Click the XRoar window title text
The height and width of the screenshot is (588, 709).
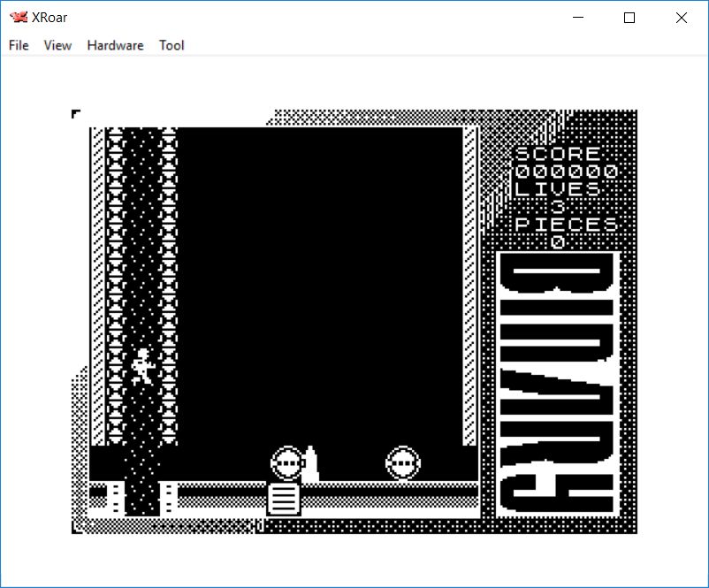coord(50,18)
